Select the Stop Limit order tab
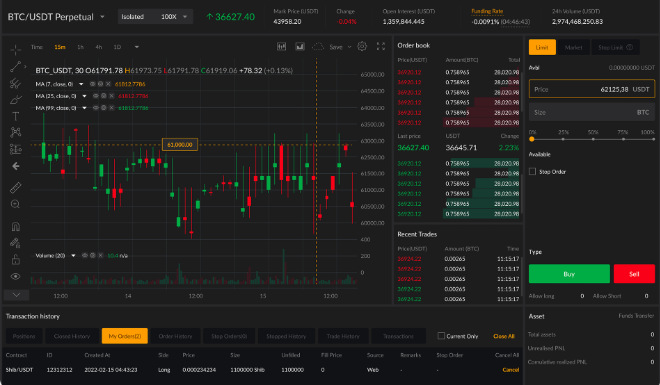The height and width of the screenshot is (385, 660). [x=615, y=47]
